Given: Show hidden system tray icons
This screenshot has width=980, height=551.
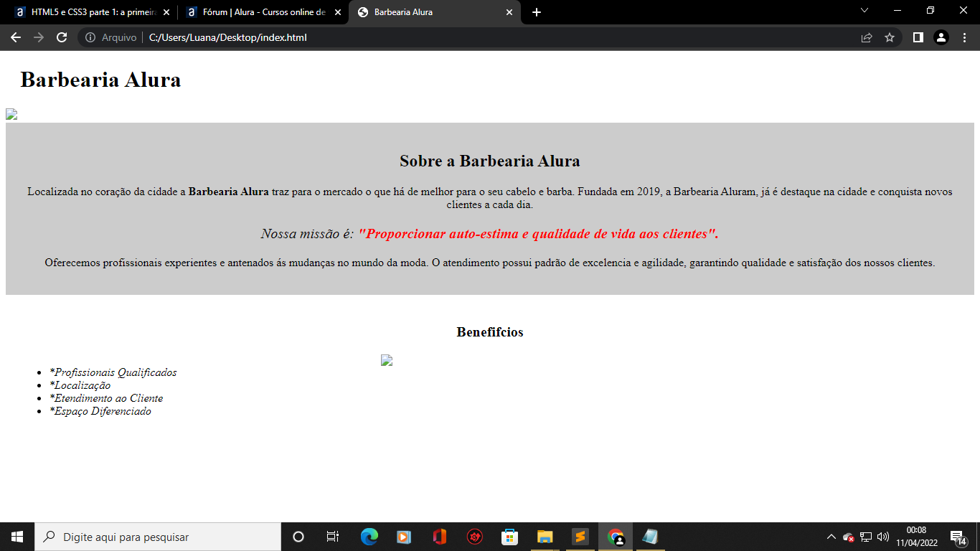Looking at the screenshot, I should tap(831, 537).
